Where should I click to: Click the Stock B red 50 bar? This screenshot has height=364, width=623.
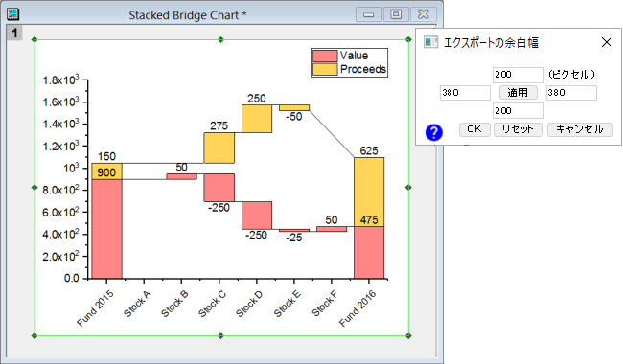coord(181,176)
